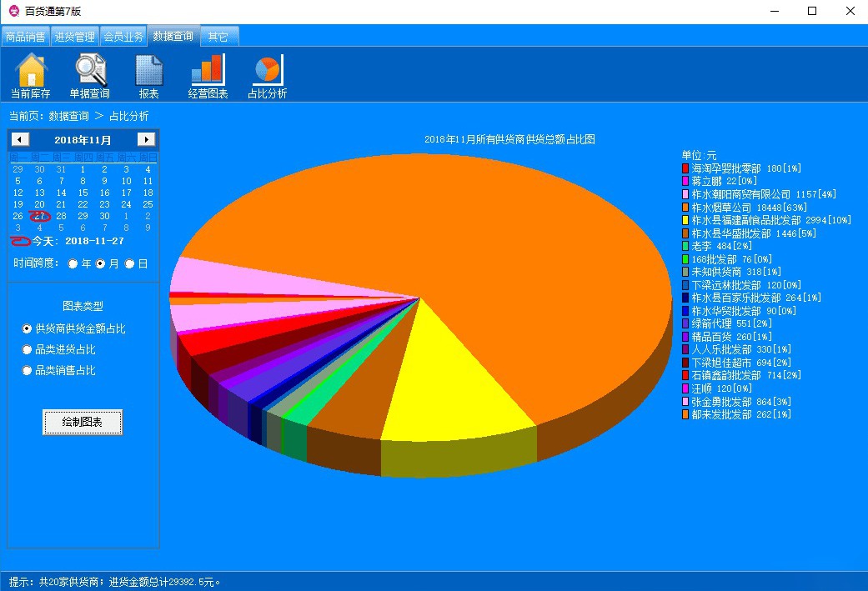Click 168批发部 legend entry
Screen dimensions: 868x591
(727, 259)
